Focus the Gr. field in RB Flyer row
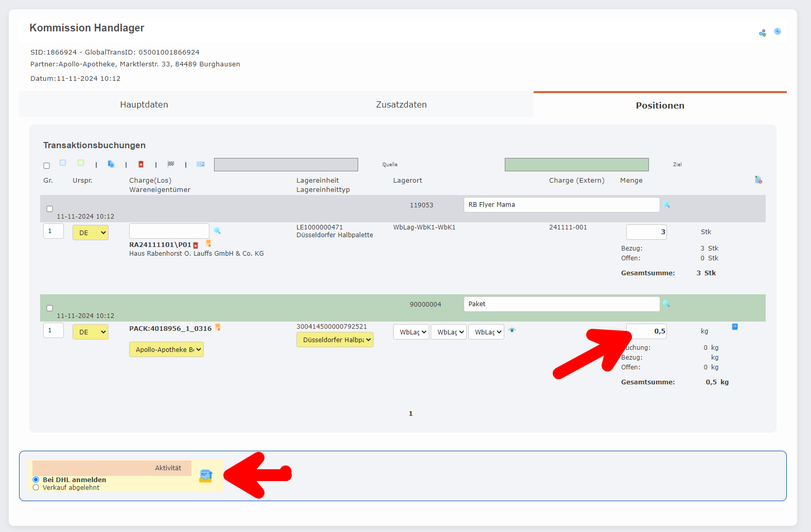811x532 pixels. (x=54, y=231)
